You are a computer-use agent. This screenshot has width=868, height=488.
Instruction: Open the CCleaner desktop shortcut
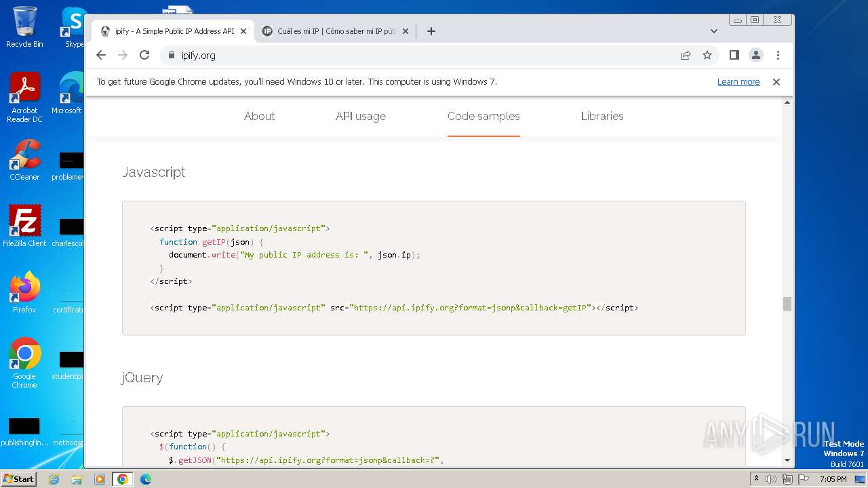[x=24, y=160]
